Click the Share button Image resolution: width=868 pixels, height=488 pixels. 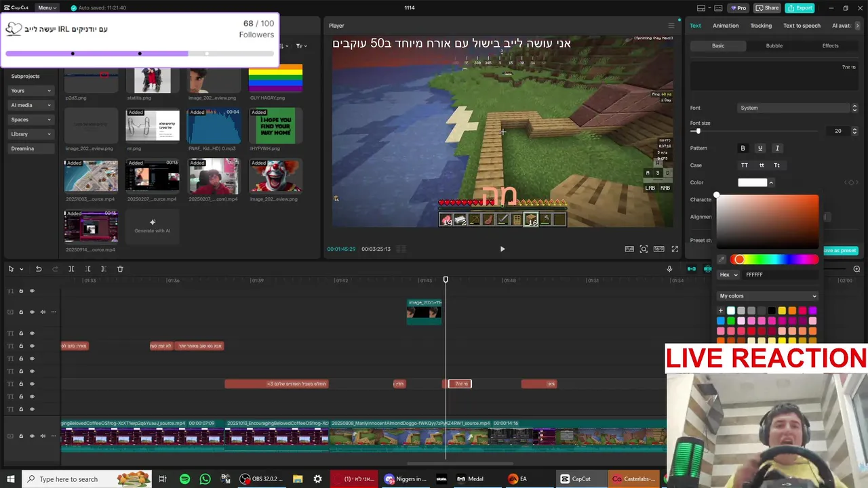coord(767,7)
